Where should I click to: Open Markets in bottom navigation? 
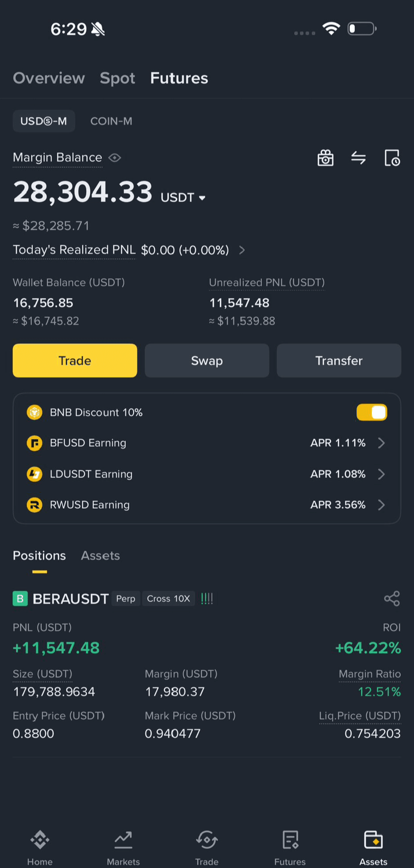click(x=123, y=848)
